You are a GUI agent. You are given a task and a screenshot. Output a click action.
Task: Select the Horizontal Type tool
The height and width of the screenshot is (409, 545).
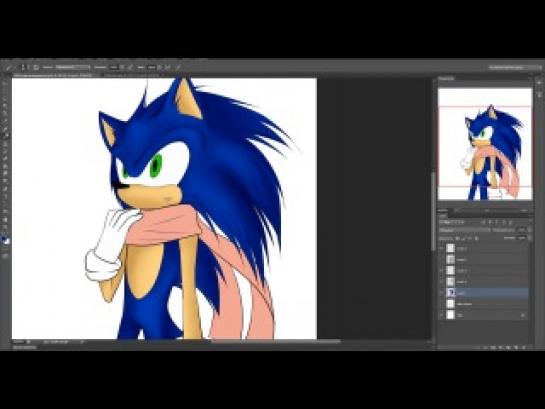tap(6, 197)
